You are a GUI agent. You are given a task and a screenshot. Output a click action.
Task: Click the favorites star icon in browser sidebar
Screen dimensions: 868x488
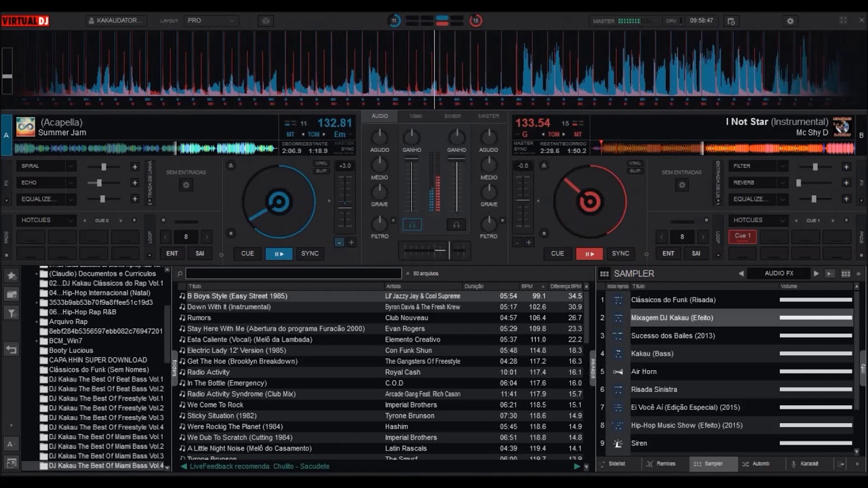point(12,276)
